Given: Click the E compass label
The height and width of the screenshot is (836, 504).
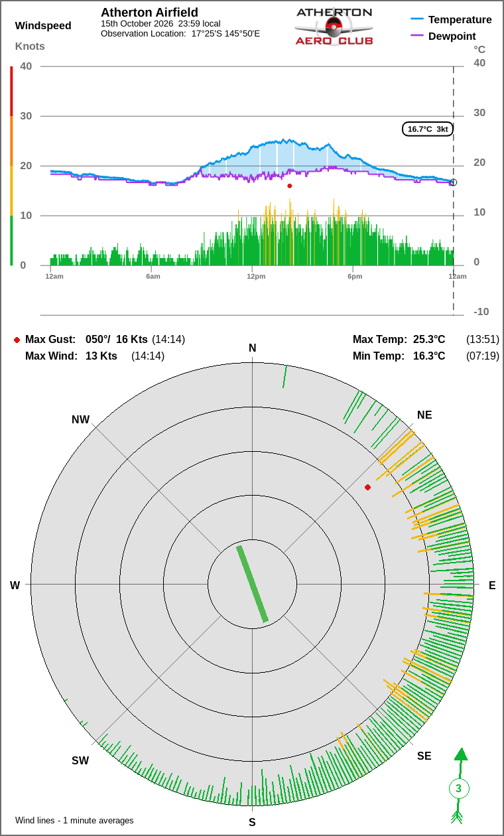Looking at the screenshot, I should 492,585.
